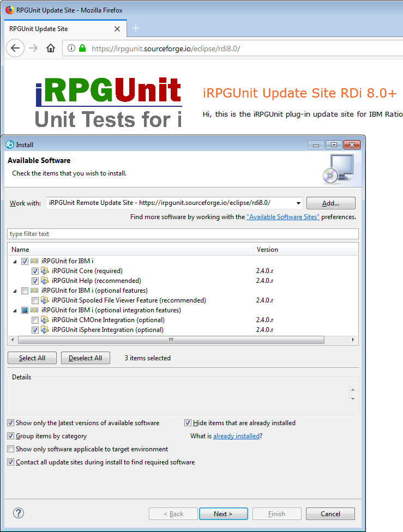
Task: Minimize the Install dialog
Action: (x=316, y=145)
